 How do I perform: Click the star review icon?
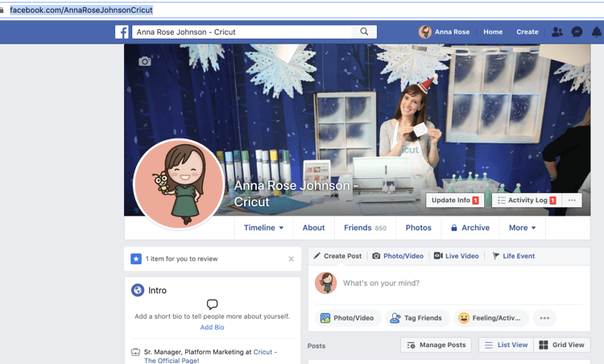(136, 259)
